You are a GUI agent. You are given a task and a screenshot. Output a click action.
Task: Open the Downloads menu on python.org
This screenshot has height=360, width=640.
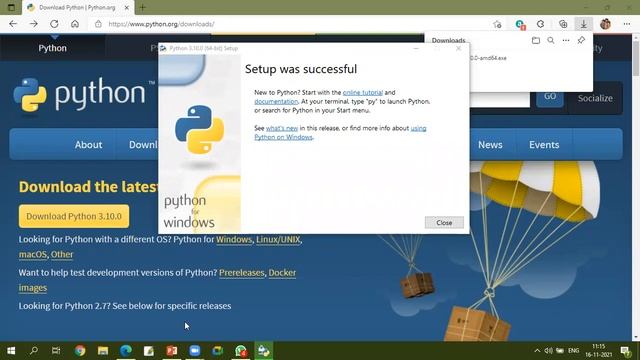pyautogui.click(x=142, y=145)
